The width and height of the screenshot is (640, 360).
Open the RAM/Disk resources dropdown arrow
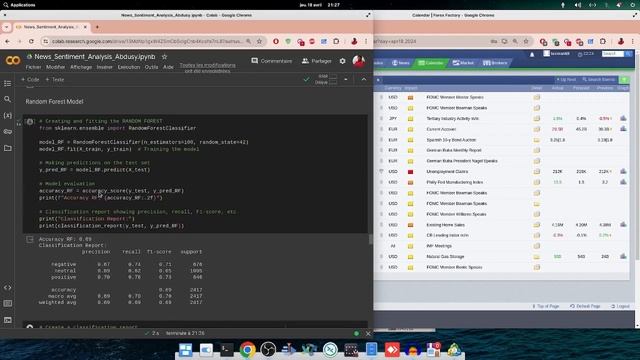346,80
